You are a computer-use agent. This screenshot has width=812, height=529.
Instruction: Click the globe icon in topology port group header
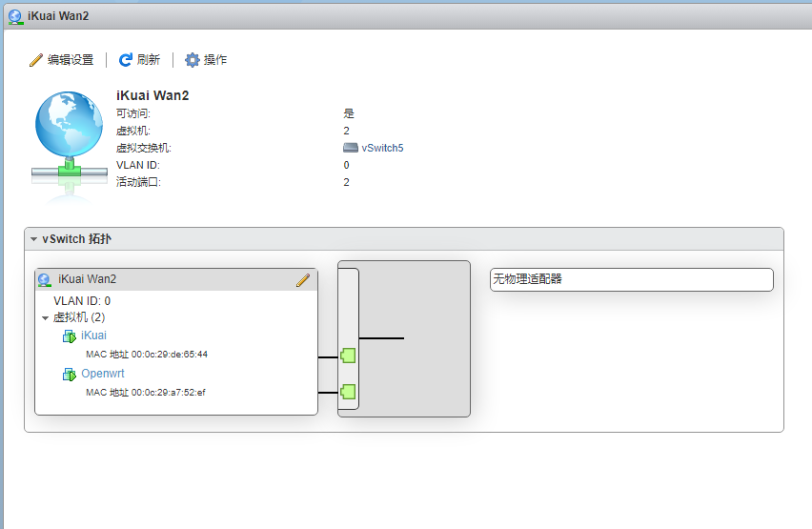pyautogui.click(x=45, y=280)
